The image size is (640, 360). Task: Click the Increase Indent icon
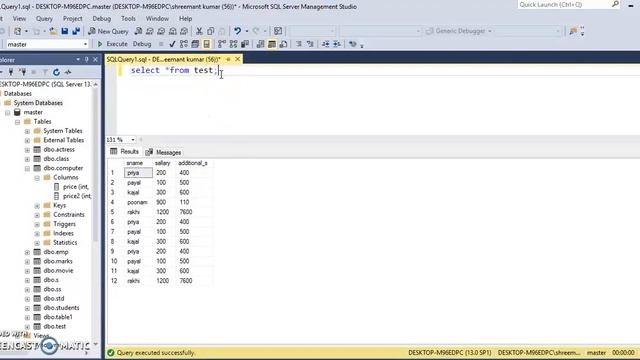click(x=337, y=44)
